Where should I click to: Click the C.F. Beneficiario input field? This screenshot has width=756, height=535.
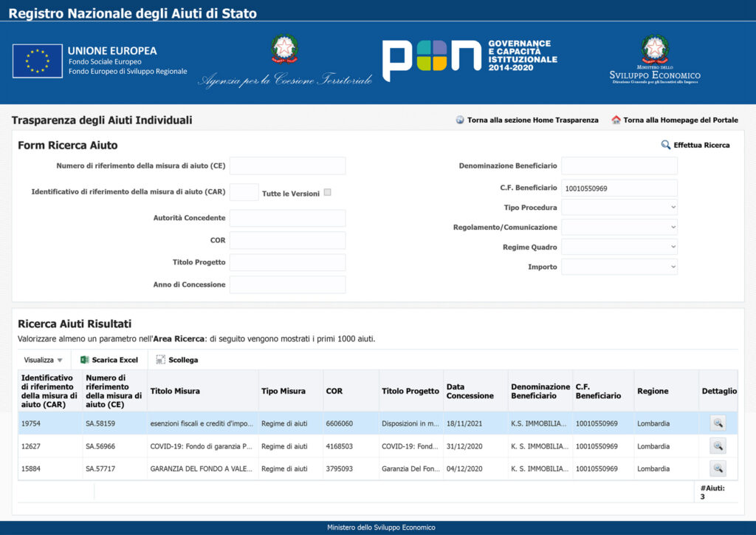pyautogui.click(x=619, y=188)
